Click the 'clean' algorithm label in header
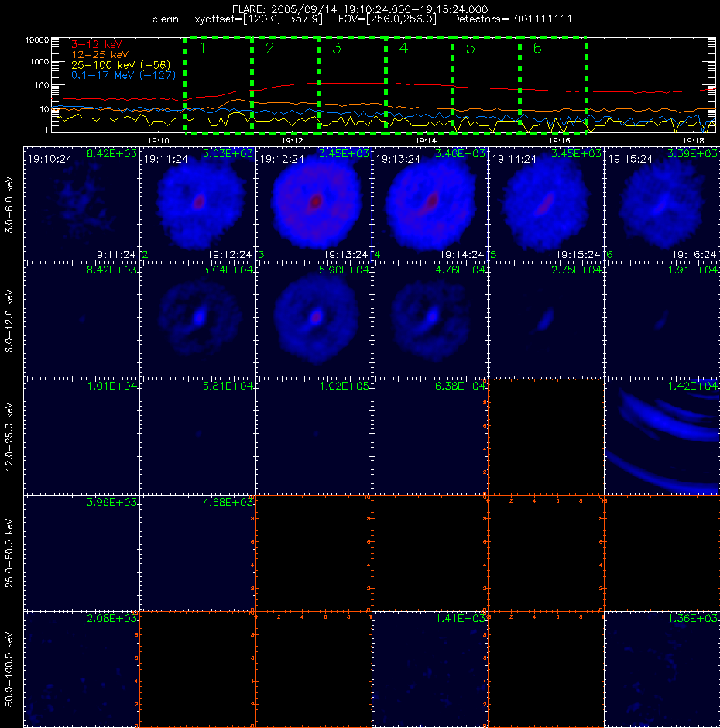Screen dimensions: 720x728 point(165,19)
